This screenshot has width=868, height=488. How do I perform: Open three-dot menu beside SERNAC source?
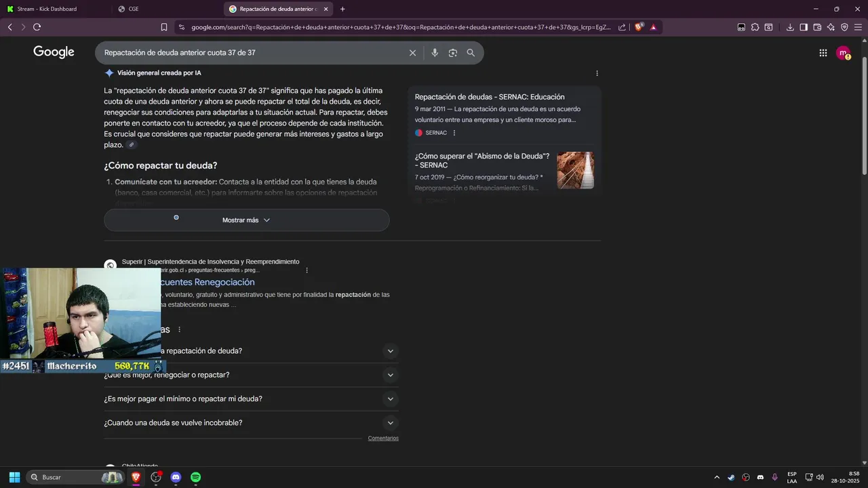coord(454,133)
